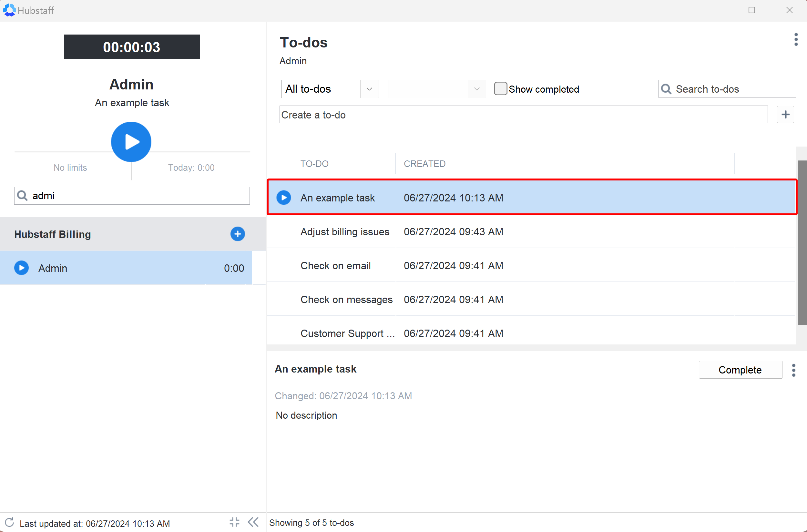
Task: Select the Check on messages to-do
Action: click(x=531, y=300)
